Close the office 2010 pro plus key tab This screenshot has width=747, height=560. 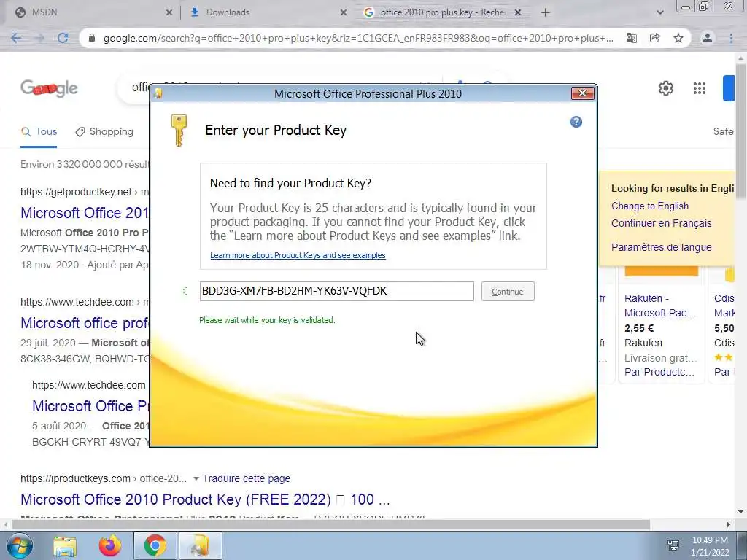[x=518, y=13]
